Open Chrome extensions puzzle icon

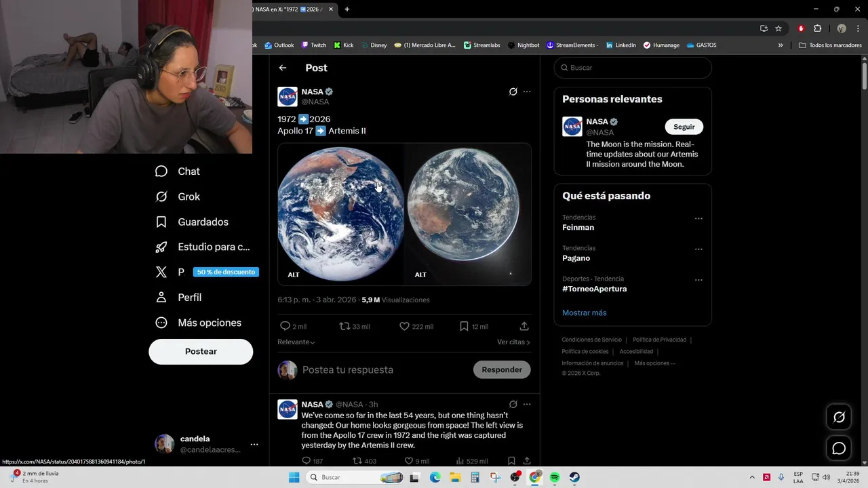817,28
